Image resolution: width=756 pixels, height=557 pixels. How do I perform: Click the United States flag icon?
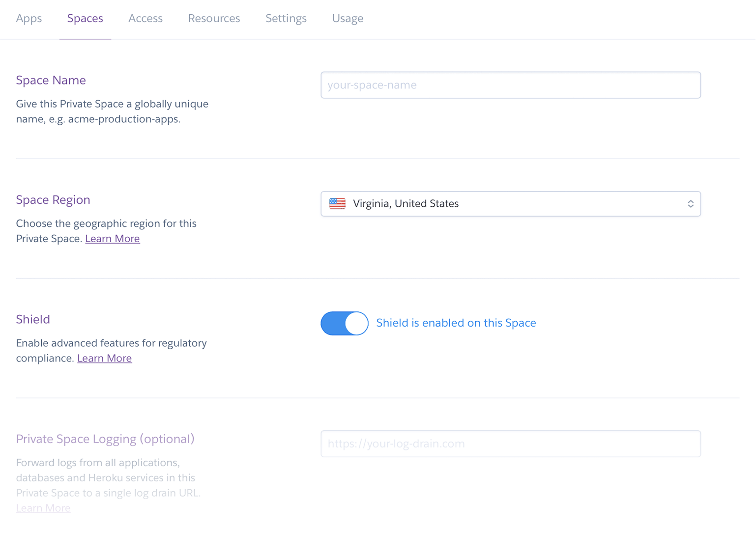click(337, 203)
